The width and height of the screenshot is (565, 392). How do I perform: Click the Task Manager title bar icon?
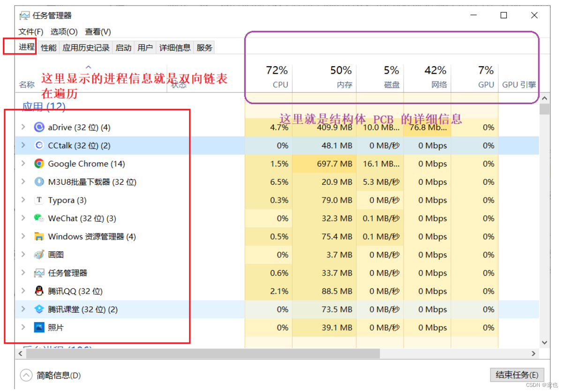click(x=24, y=15)
